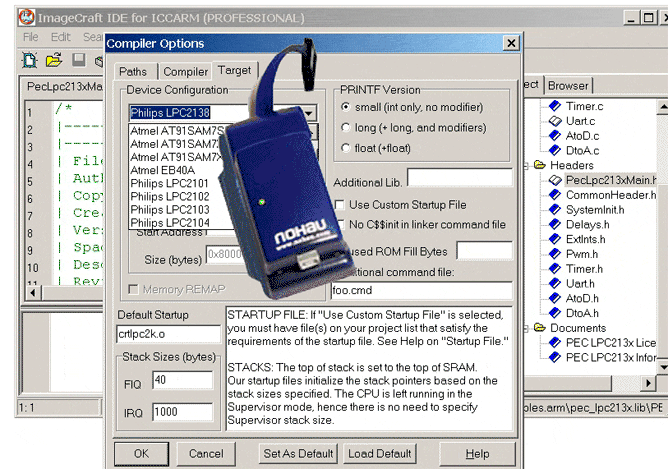Viewport: 668px width, 469px height.
Task: Click the CommonHeader.h file icon
Action: [555, 195]
